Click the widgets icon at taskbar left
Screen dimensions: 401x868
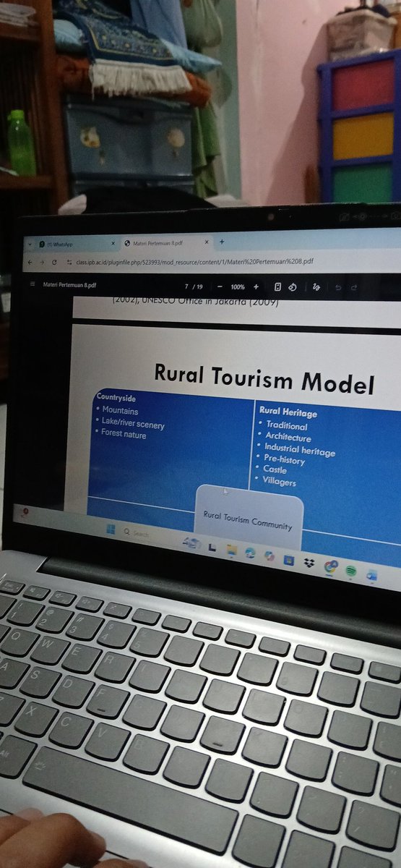[x=24, y=511]
